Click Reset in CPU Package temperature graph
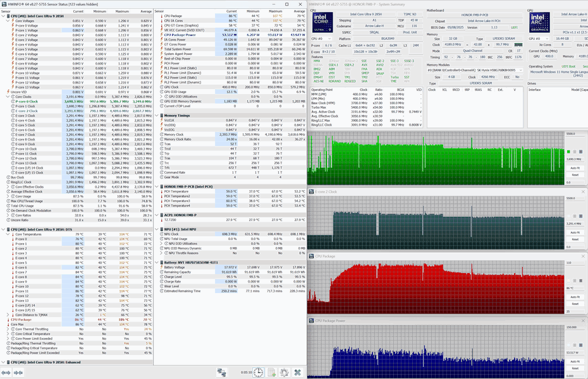The width and height of the screenshot is (588, 379). (x=575, y=304)
